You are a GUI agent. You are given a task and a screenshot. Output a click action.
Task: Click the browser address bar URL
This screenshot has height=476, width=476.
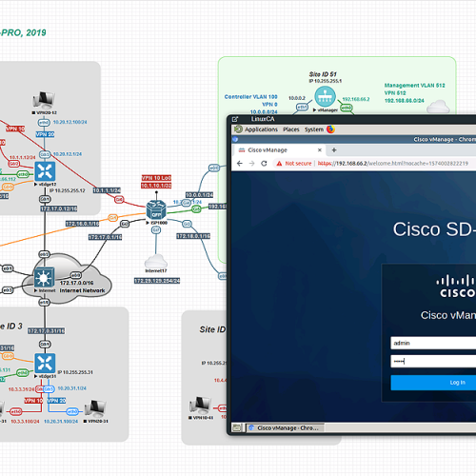coord(393,164)
